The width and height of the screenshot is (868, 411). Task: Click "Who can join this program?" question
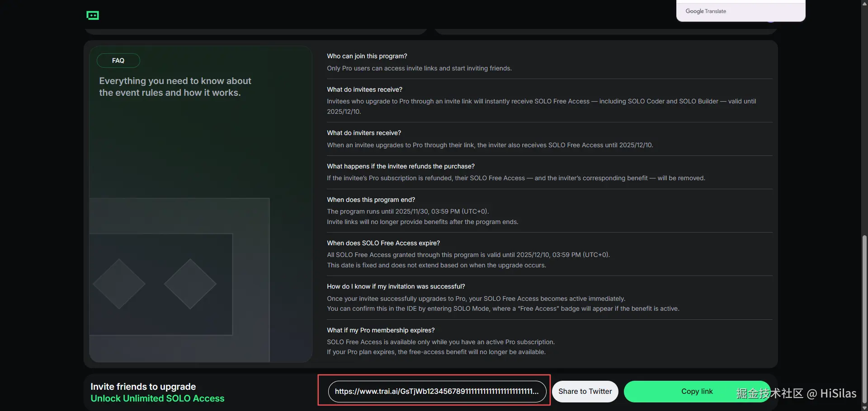367,56
